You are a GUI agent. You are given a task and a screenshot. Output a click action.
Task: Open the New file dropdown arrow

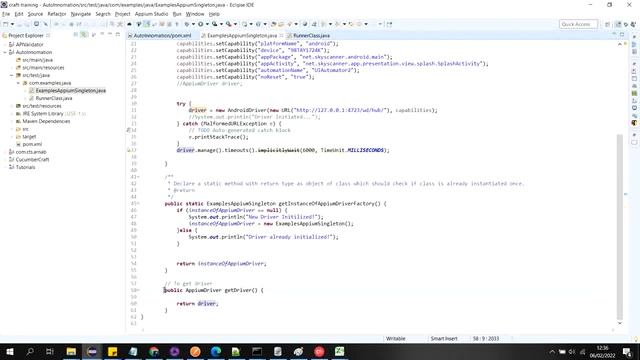point(12,24)
